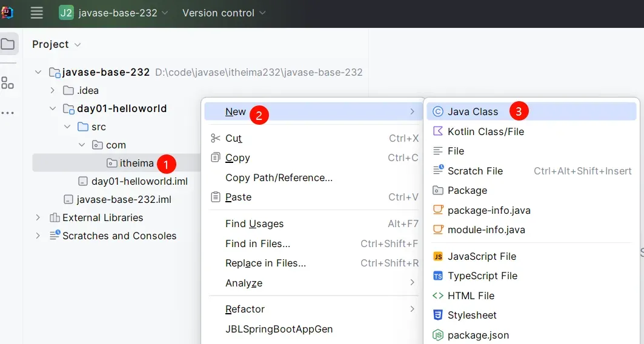Image resolution: width=644 pixels, height=344 pixels.
Task: Collapse the day01-helloworld module
Action: [53, 108]
